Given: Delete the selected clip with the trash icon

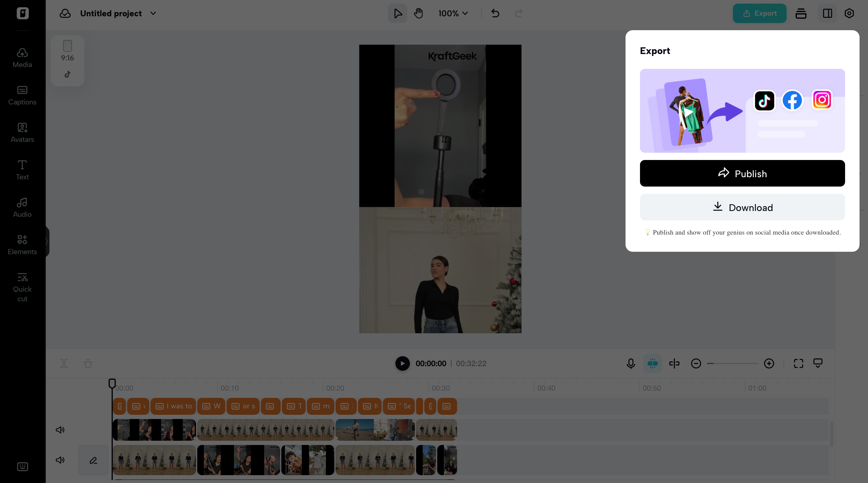Looking at the screenshot, I should (88, 363).
